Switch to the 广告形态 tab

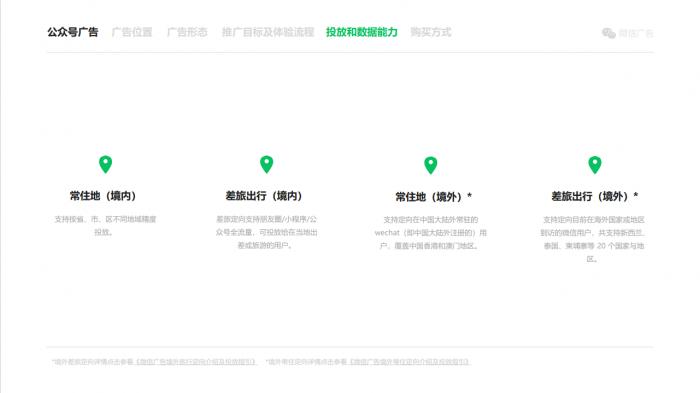tap(187, 32)
